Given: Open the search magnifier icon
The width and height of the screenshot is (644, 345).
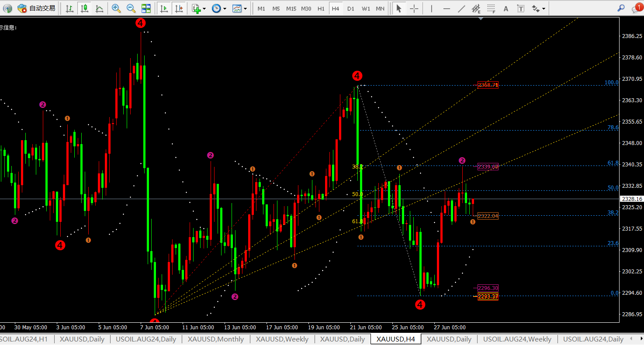Looking at the screenshot, I should pos(620,8).
